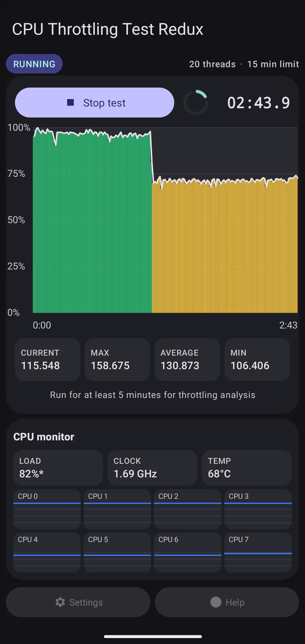Click the Stop test button

pyautogui.click(x=94, y=103)
